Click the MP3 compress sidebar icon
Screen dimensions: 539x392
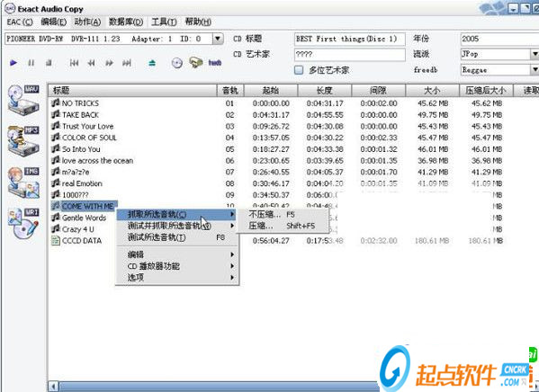tap(23, 141)
